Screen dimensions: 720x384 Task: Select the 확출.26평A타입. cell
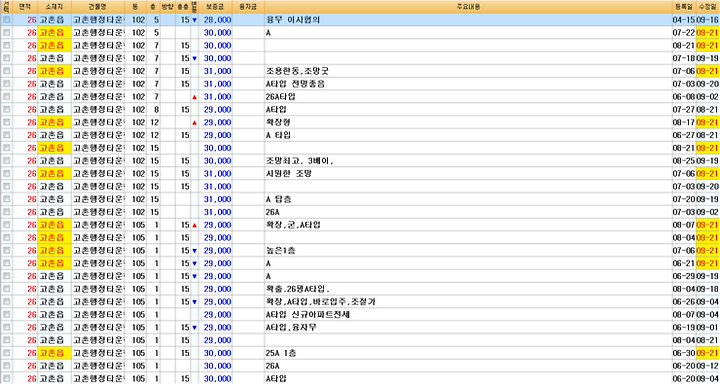coord(468,289)
